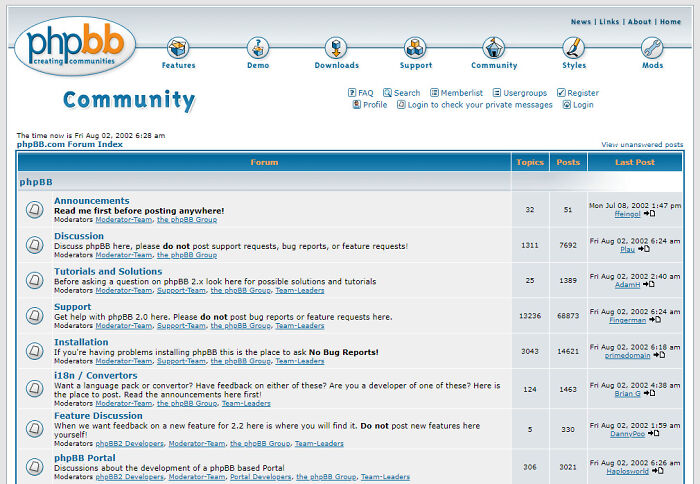Click the Register link
The width and height of the screenshot is (700, 484).
point(583,93)
